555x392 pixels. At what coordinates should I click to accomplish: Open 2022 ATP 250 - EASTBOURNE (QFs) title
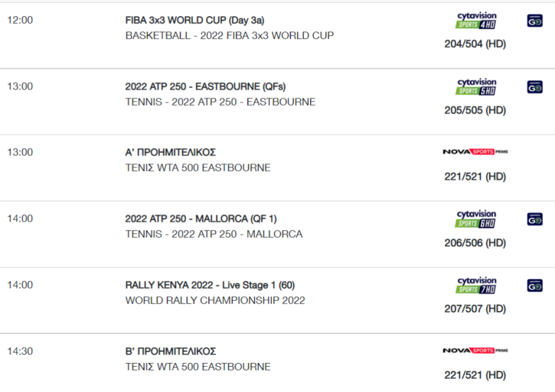click(x=205, y=86)
